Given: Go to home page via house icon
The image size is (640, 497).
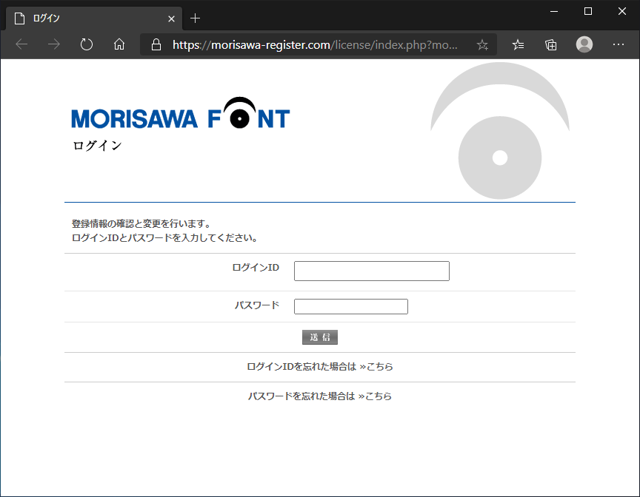Looking at the screenshot, I should pos(119,44).
